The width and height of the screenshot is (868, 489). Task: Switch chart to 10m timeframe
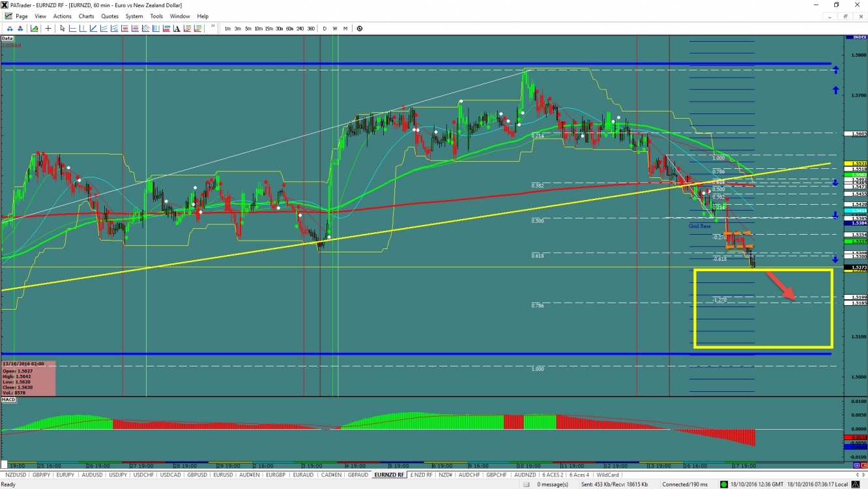(x=259, y=29)
